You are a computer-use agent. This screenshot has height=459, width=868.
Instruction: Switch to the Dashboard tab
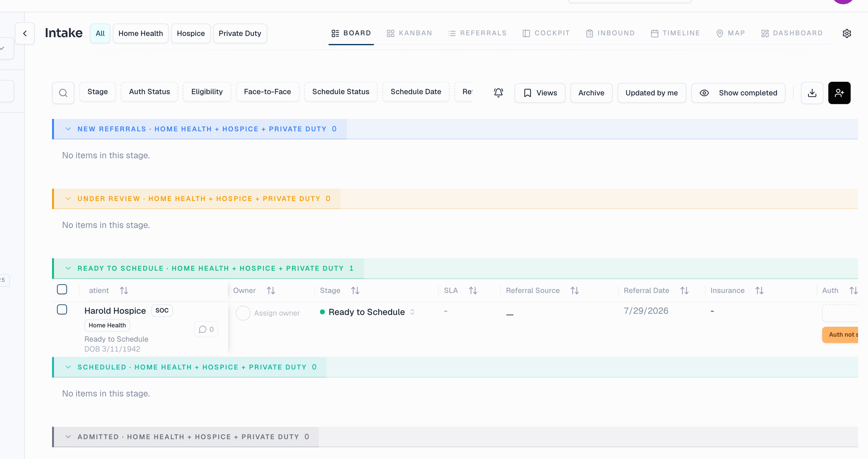tap(792, 33)
